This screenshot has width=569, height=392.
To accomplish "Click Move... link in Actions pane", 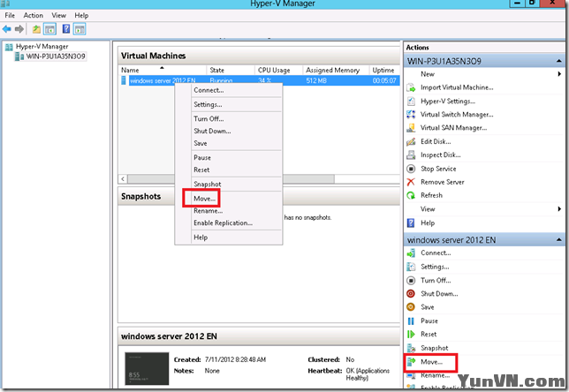I will [x=431, y=361].
